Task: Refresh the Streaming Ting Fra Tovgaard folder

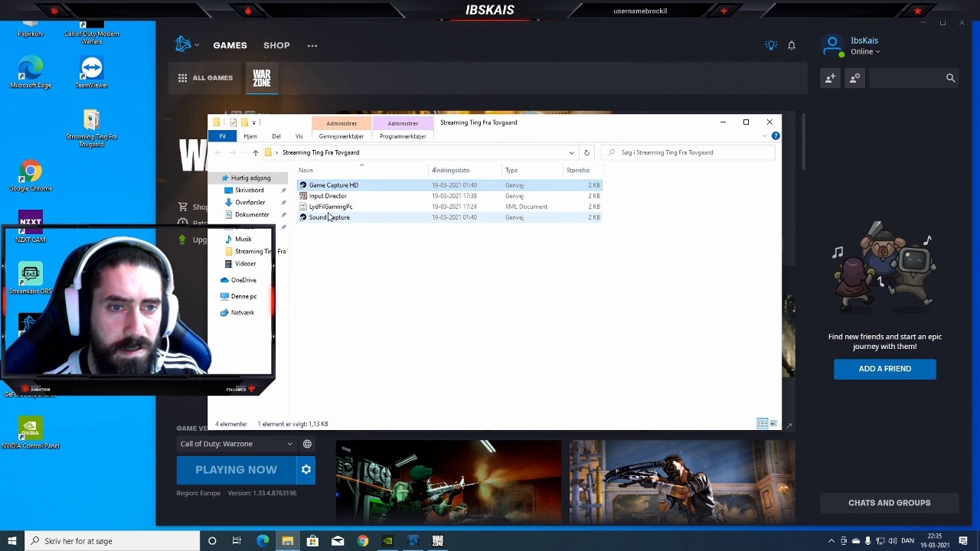Action: (x=586, y=152)
